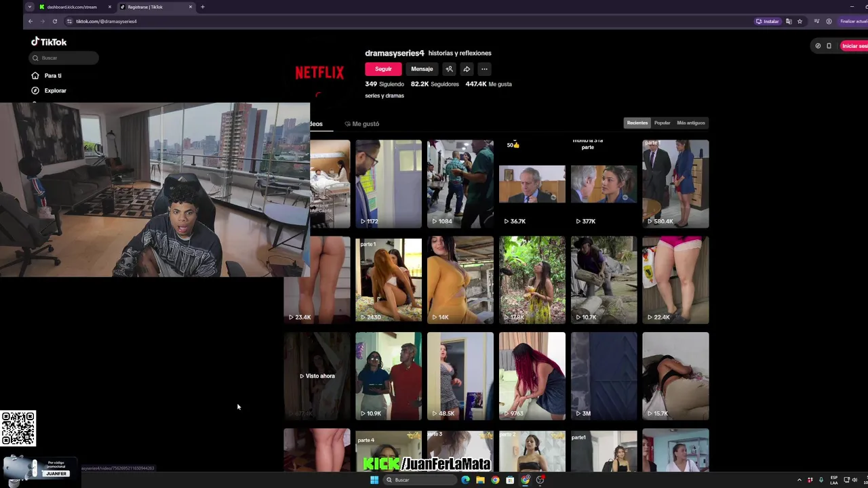Show hidden system tray icons
This screenshot has height=488, width=868.
[x=799, y=480]
